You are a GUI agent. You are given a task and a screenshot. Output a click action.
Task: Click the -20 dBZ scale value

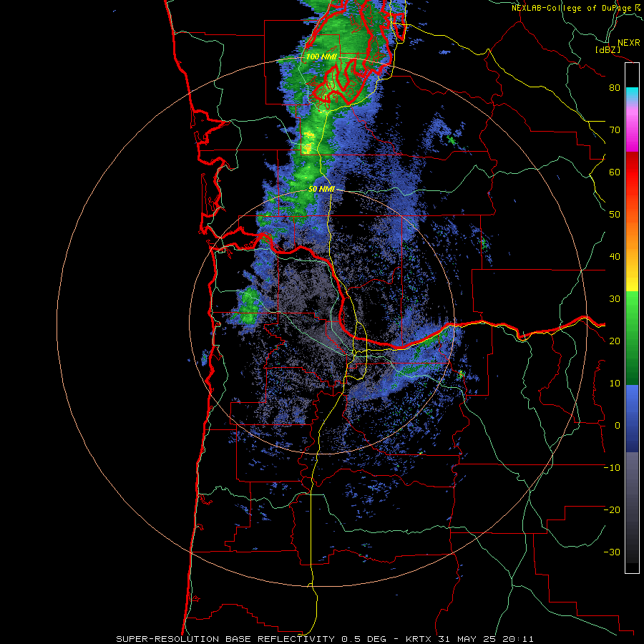click(x=612, y=510)
